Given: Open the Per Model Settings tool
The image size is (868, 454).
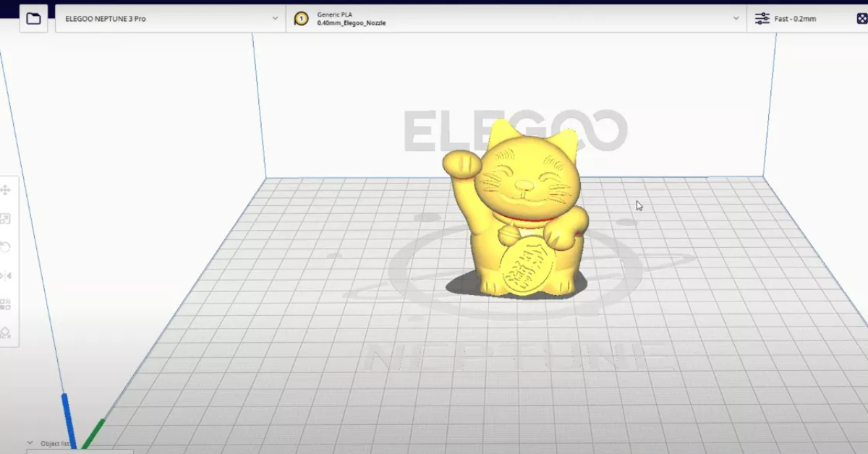Looking at the screenshot, I should pos(5,304).
